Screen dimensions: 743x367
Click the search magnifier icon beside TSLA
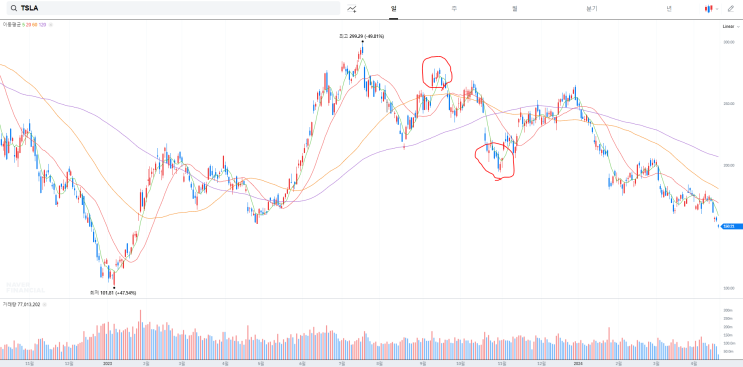tap(14, 9)
